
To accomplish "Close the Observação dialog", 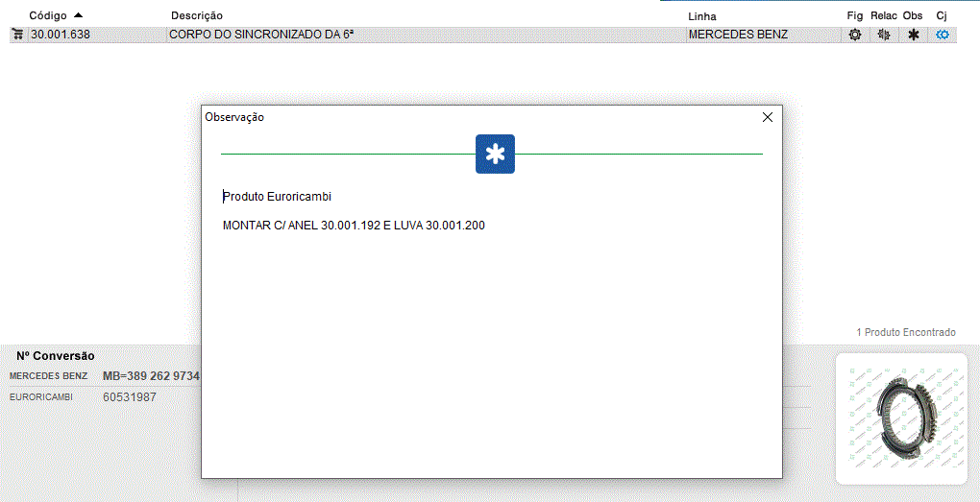I will [767, 117].
